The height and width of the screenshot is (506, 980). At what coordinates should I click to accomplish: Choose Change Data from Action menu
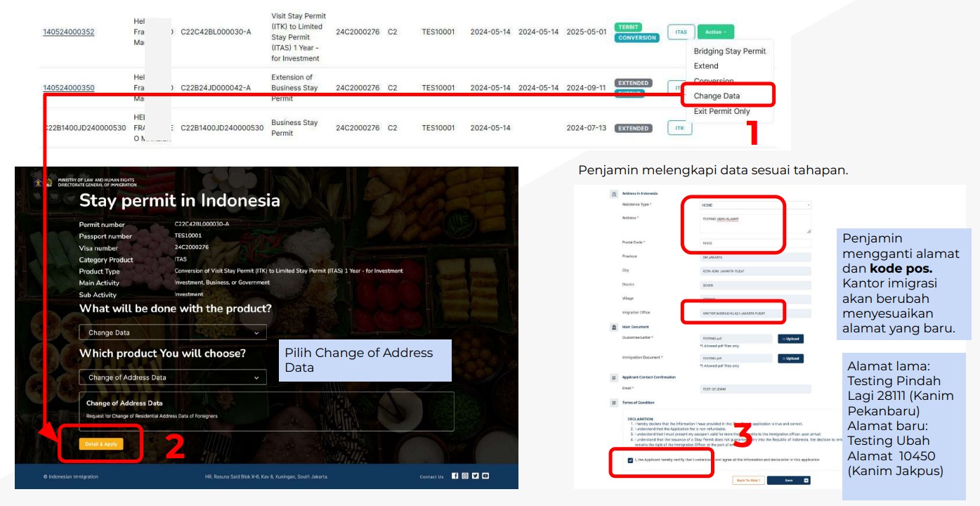pos(717,96)
